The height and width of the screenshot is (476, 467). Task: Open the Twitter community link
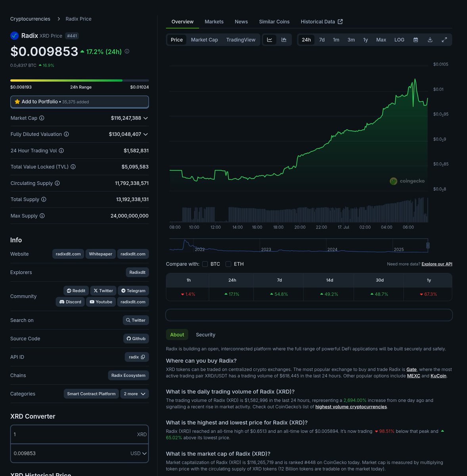103,291
